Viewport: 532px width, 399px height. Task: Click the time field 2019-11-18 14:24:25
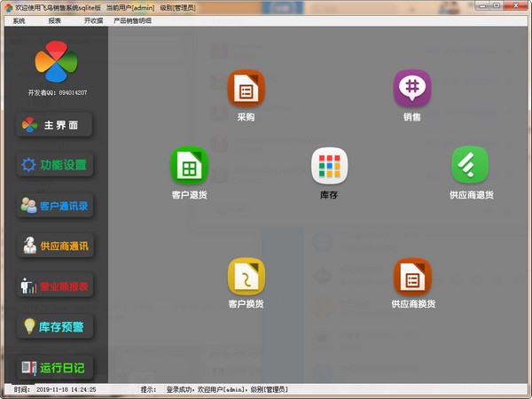[x=66, y=389]
